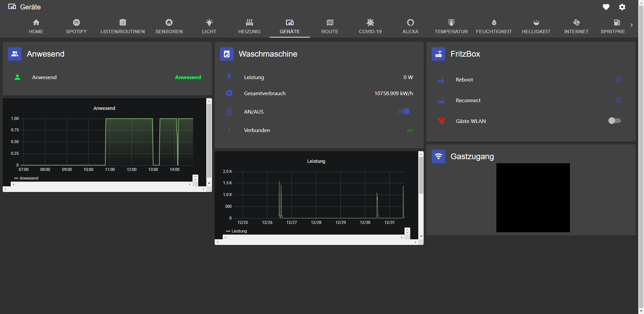Screen dimensions: 644x314
Task: Click the green 'an' Verbunden status
Action: coord(410,130)
